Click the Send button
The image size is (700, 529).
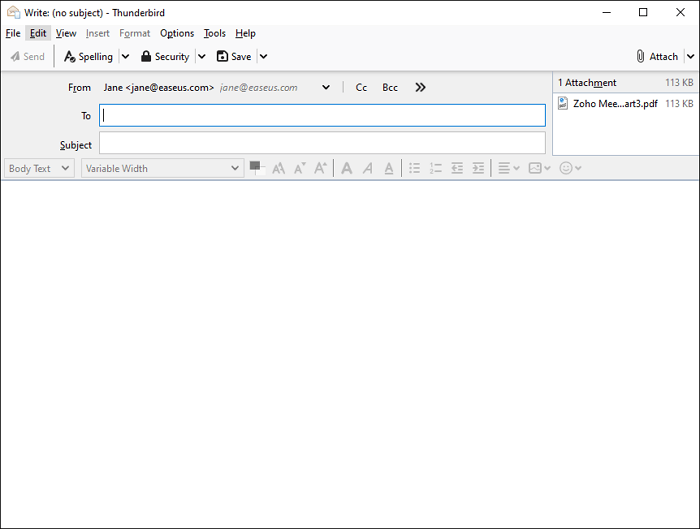pos(28,57)
